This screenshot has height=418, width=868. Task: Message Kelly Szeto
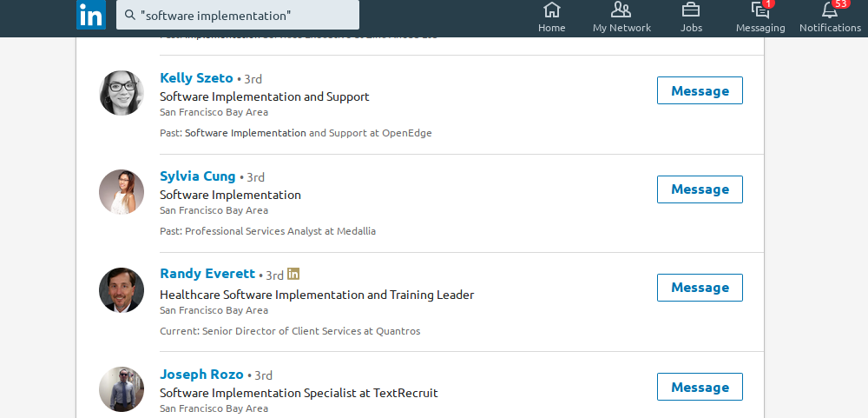(700, 90)
